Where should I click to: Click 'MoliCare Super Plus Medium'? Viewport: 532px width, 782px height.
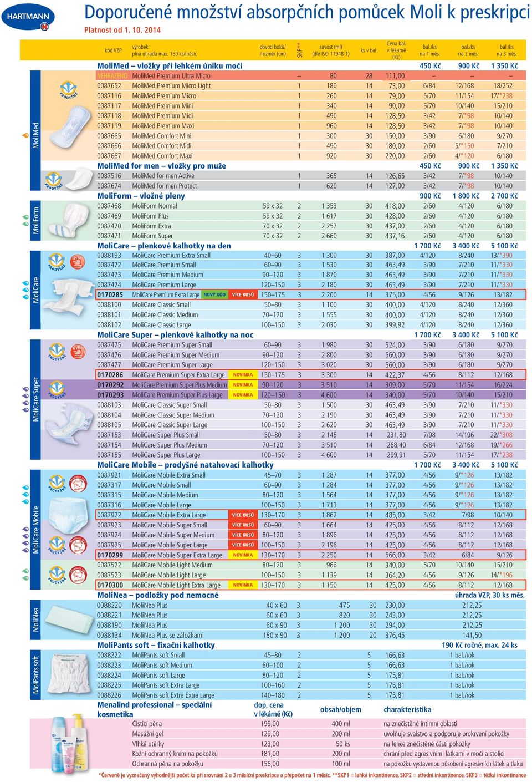coord(170,445)
